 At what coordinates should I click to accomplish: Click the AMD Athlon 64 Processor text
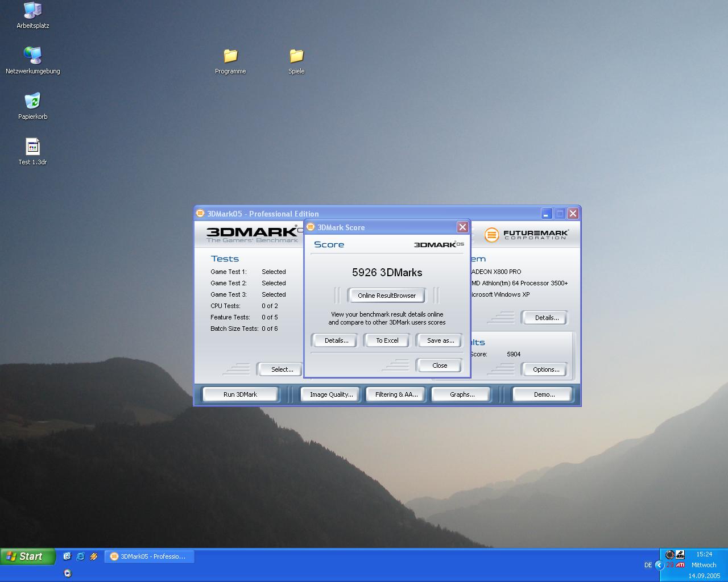[519, 283]
